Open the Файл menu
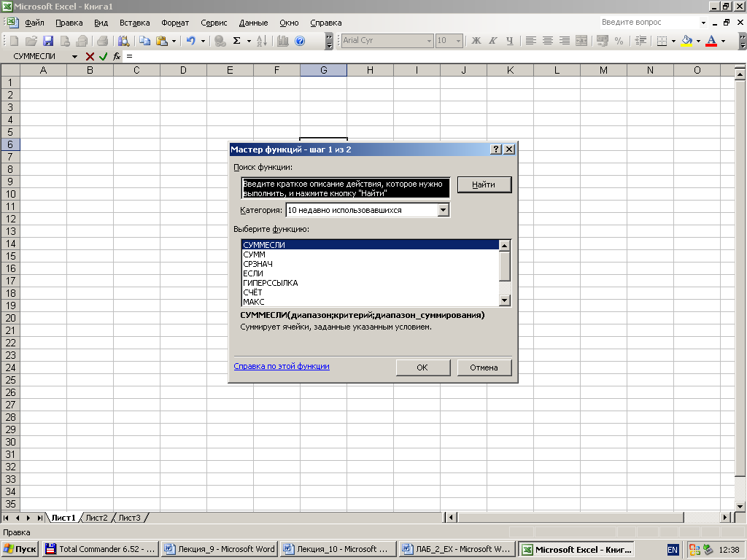The width and height of the screenshot is (747, 560). (x=34, y=23)
